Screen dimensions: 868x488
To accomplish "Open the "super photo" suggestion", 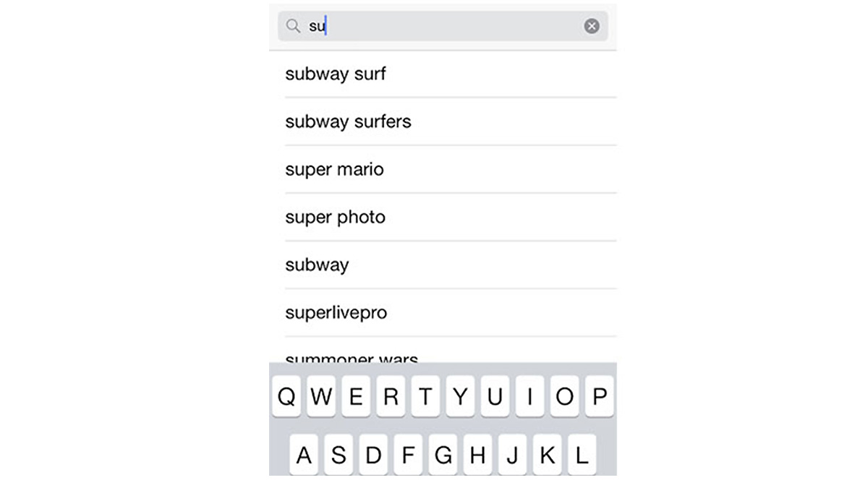I will (x=335, y=217).
